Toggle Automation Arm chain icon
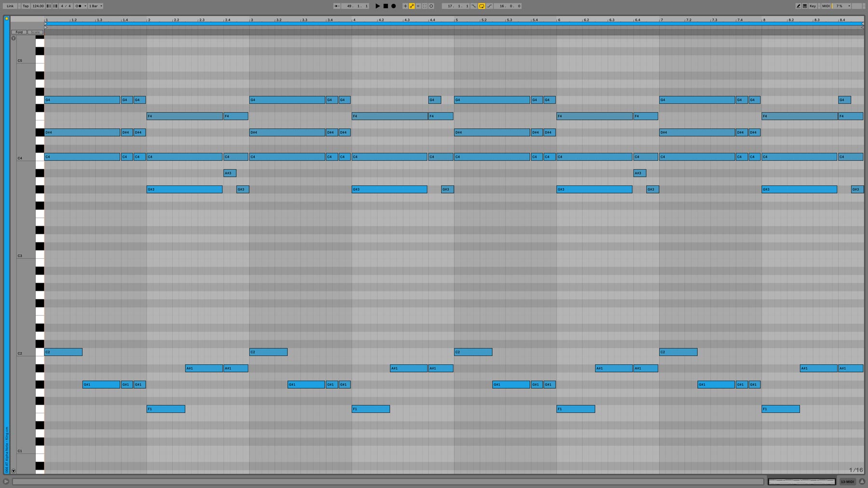The image size is (868, 488). point(412,6)
